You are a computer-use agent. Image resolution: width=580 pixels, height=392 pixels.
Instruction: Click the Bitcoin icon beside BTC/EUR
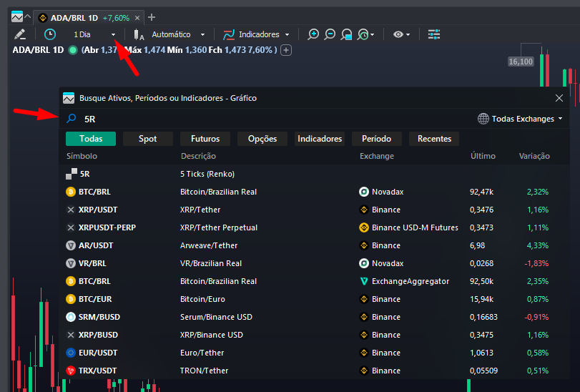tap(71, 299)
